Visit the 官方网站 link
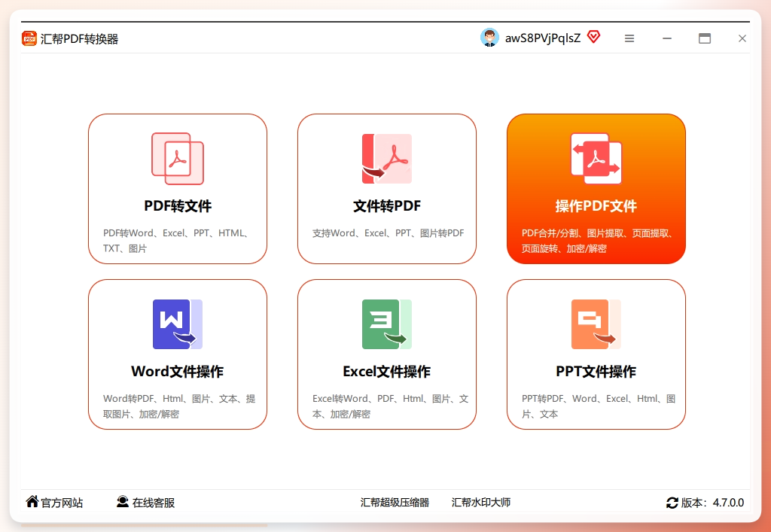The height and width of the screenshot is (532, 771). click(62, 503)
